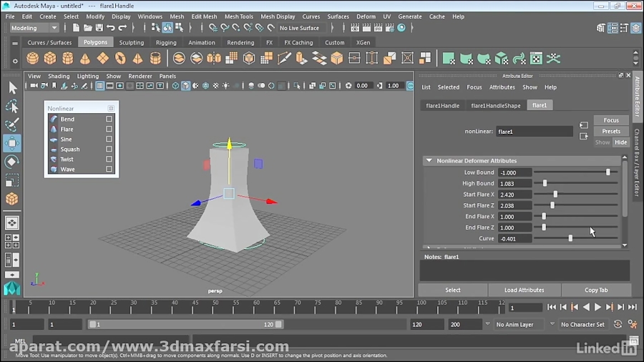Switch to the Rigging shelf tab
Screen dimensions: 644x362
coord(166,43)
